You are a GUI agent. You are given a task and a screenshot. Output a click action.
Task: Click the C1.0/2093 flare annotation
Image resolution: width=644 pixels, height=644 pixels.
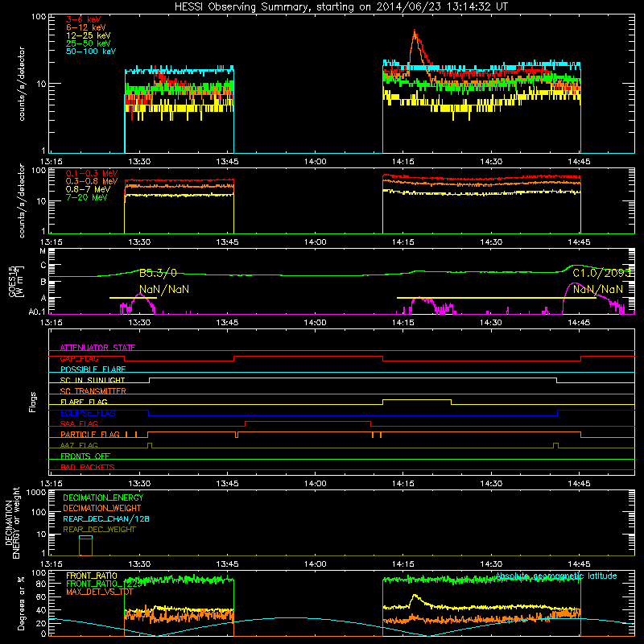click(602, 273)
